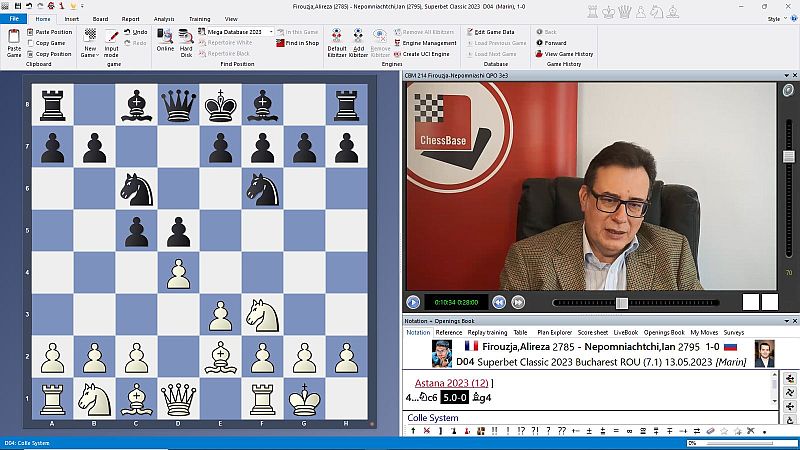Click the Astana 2023 (12) link

[x=449, y=383]
